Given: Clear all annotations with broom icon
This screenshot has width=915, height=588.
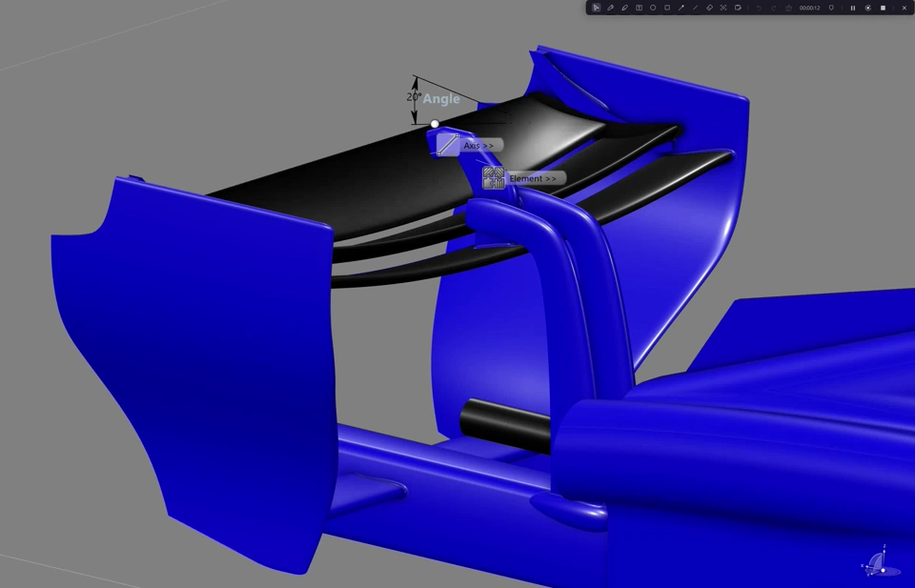Looking at the screenshot, I should click(788, 8).
